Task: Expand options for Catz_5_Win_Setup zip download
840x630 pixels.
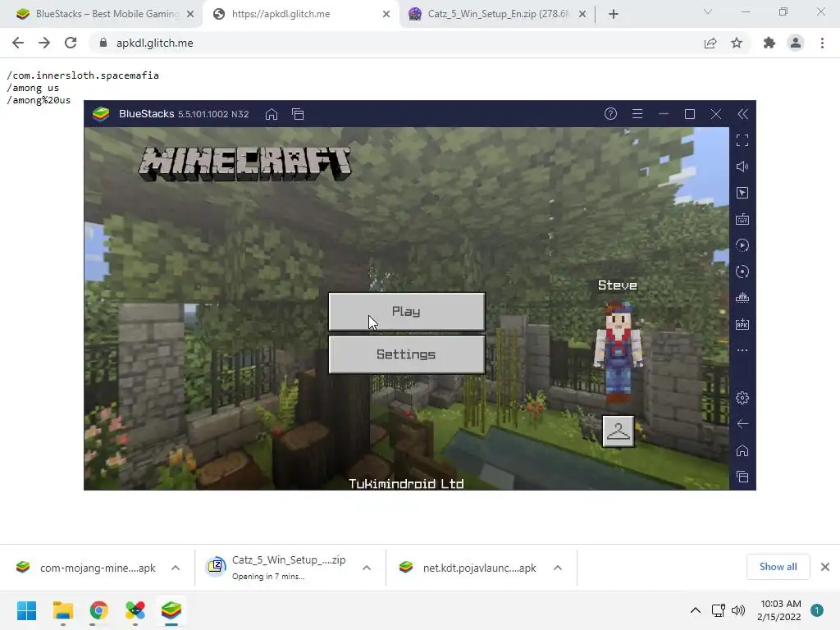Action: point(367,568)
